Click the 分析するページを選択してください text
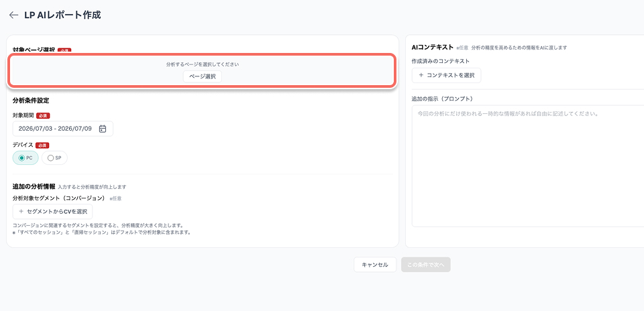The width and height of the screenshot is (644, 311). (x=203, y=64)
